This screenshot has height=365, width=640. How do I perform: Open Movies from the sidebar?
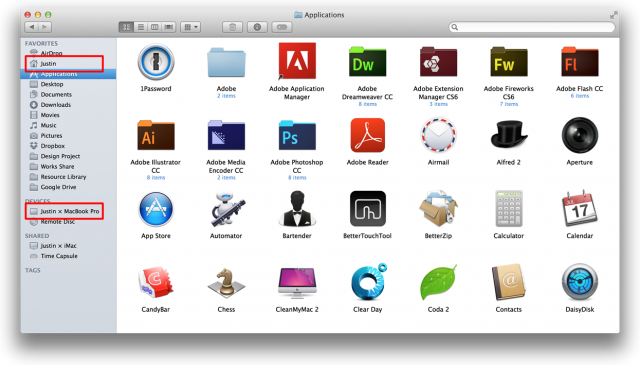[69, 115]
